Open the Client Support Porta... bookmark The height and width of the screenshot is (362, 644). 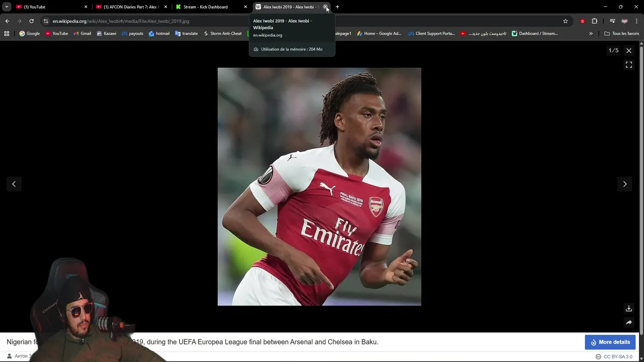pyautogui.click(x=432, y=34)
